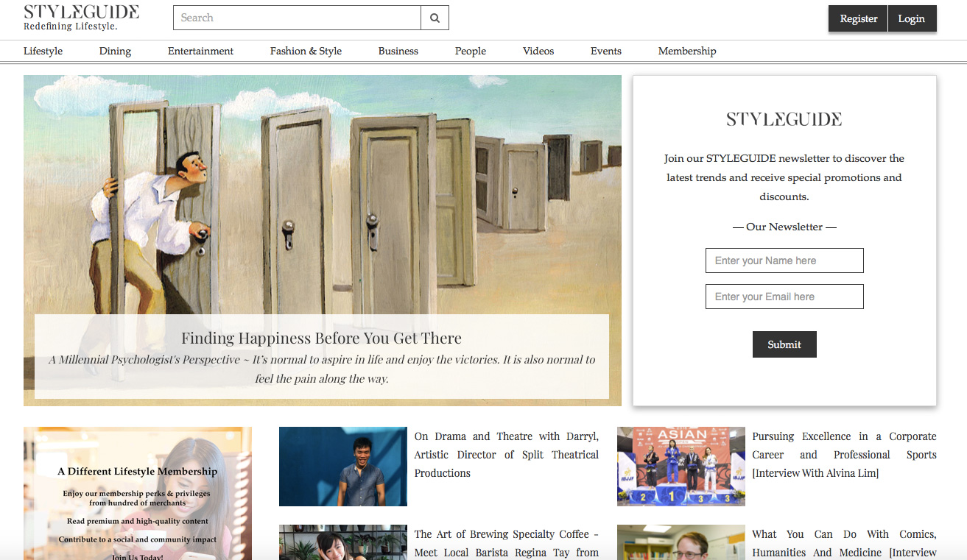
Task: Click the 'Enter your Email here' field
Action: (784, 297)
